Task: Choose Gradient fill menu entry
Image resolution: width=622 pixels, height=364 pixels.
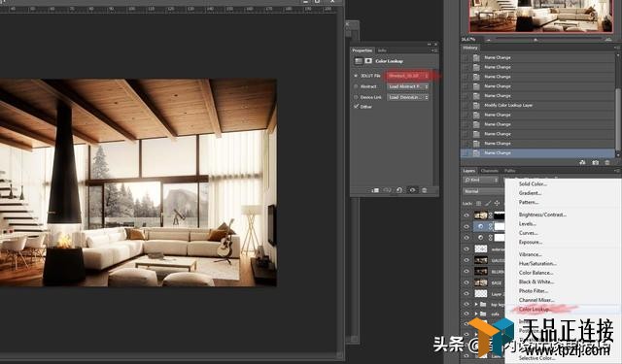Action: [x=530, y=193]
